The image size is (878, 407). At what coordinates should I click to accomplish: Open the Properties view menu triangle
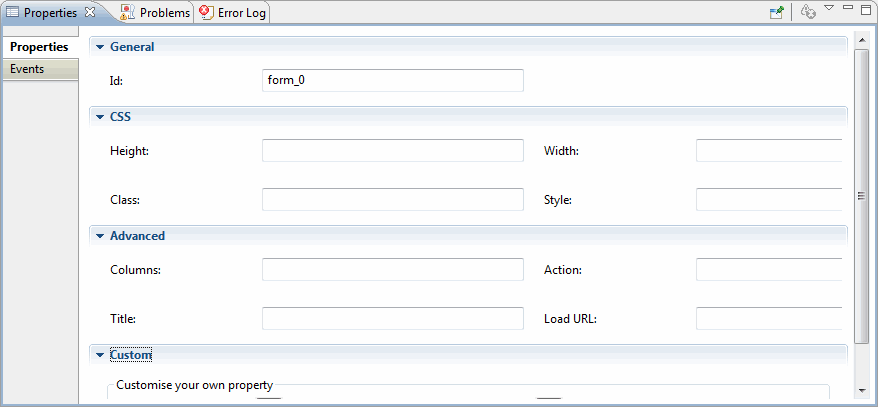[x=829, y=8]
